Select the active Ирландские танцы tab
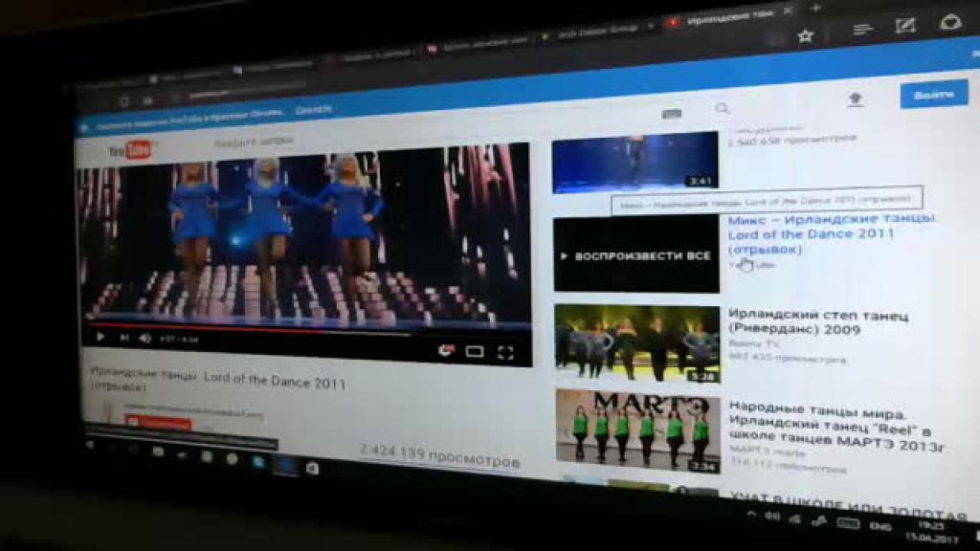The image size is (980, 551). pos(728,17)
